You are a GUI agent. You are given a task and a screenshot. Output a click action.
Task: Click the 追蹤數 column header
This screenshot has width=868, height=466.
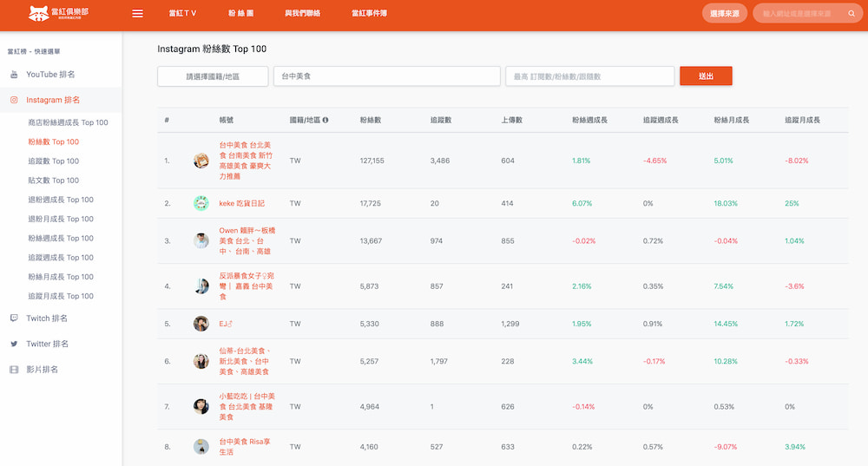(441, 120)
